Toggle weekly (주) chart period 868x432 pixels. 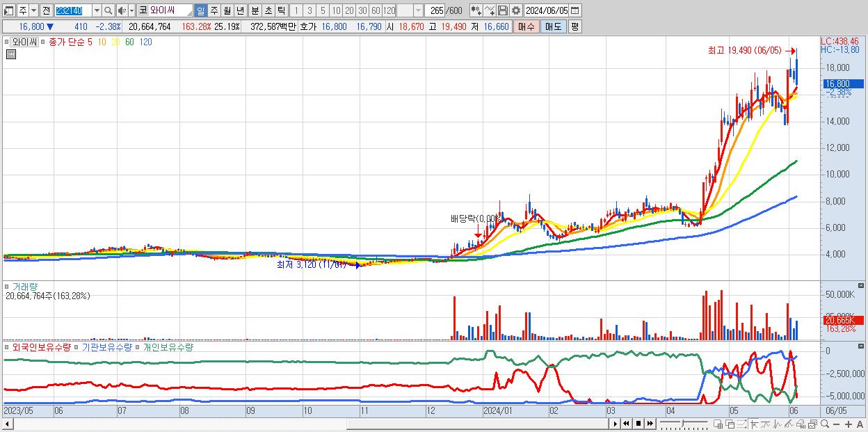click(214, 10)
